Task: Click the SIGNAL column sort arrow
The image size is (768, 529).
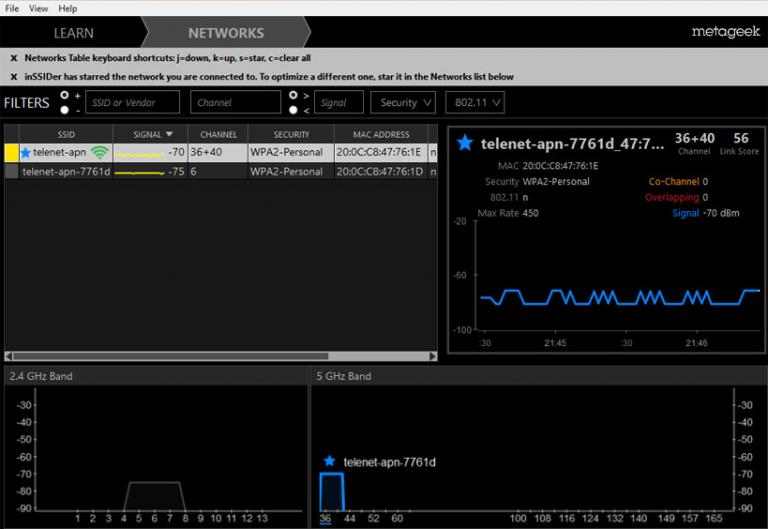Action: click(169, 134)
